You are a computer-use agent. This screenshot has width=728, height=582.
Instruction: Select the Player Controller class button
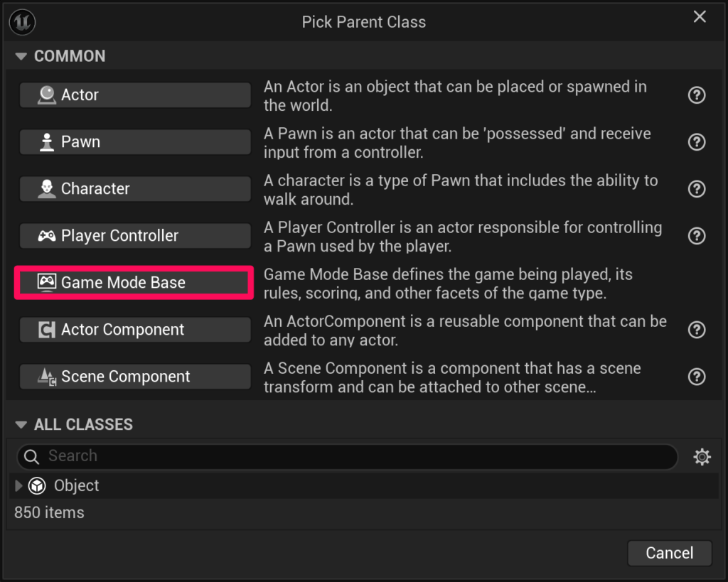tap(135, 236)
